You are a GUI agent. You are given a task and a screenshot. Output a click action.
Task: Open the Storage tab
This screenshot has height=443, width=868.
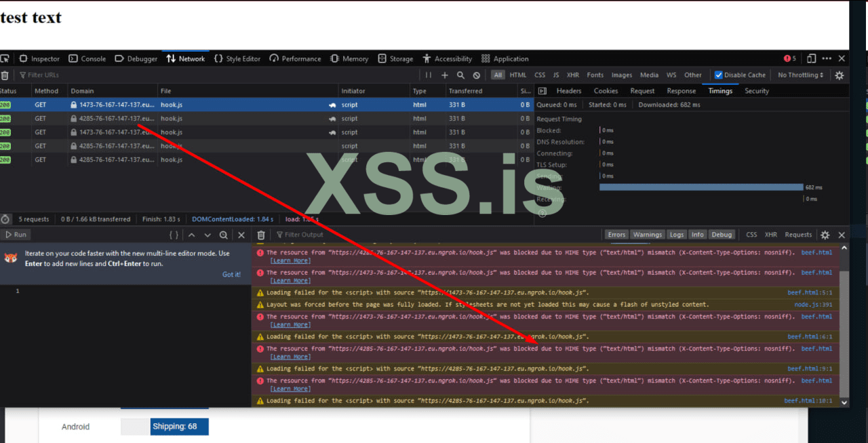click(395, 59)
